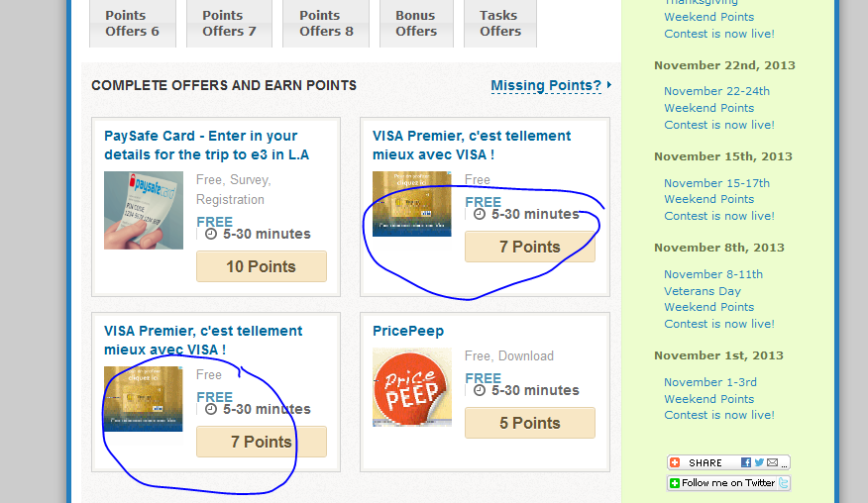Open November 22-24th Weekend Points Contest link

point(718,108)
